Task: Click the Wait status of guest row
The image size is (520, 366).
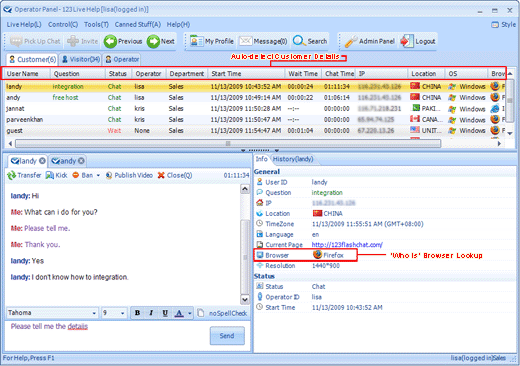Action: click(x=114, y=131)
